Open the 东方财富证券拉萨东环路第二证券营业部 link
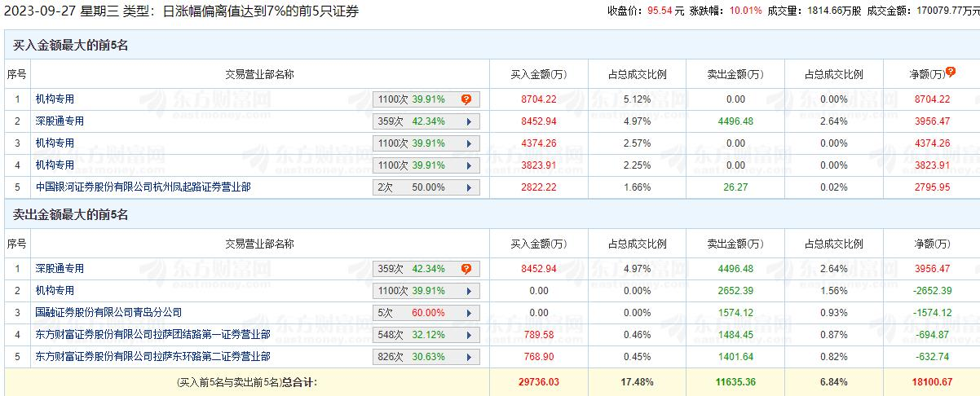 pyautogui.click(x=152, y=357)
